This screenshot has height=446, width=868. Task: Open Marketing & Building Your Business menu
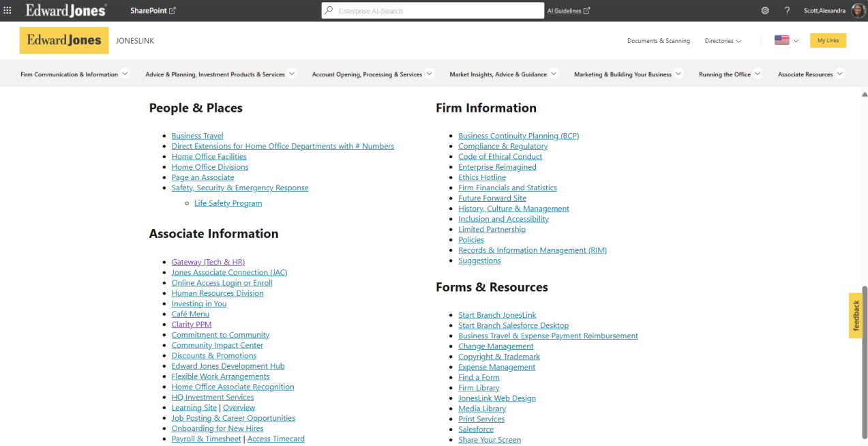[623, 74]
